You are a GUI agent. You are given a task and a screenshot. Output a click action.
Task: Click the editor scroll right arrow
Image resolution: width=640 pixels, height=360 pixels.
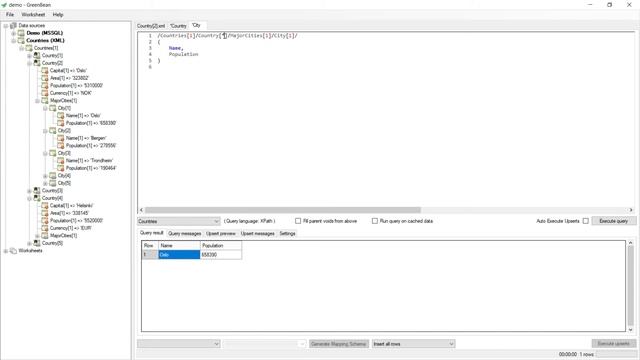[631, 210]
